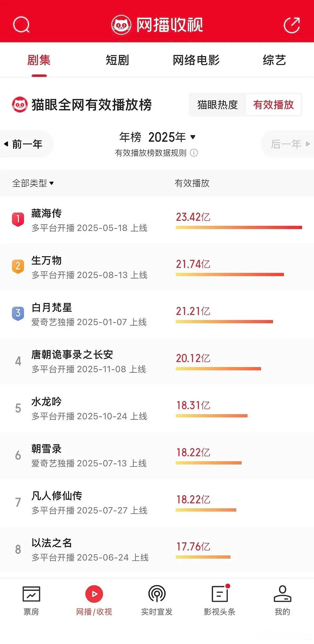314x644 pixels.
Task: Tap the info icon beside 有效播放榜数据规则
Action: (x=194, y=153)
